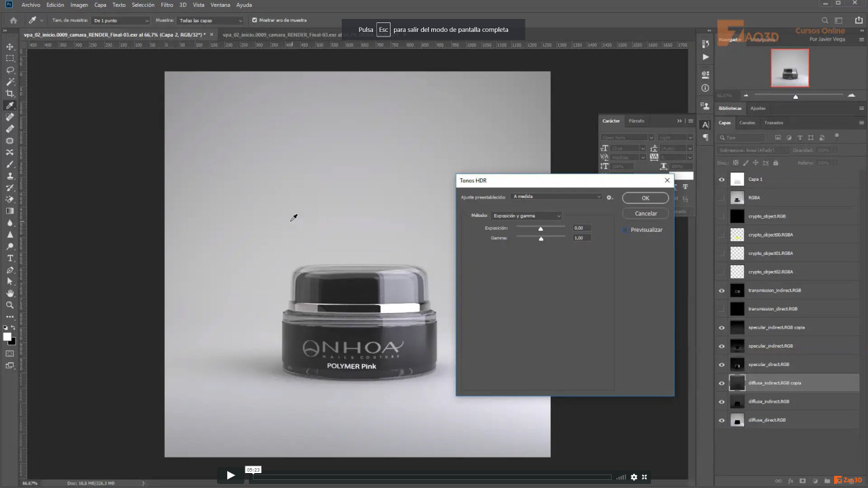868x488 pixels.
Task: Select the Zoom tool
Action: coord(10,305)
